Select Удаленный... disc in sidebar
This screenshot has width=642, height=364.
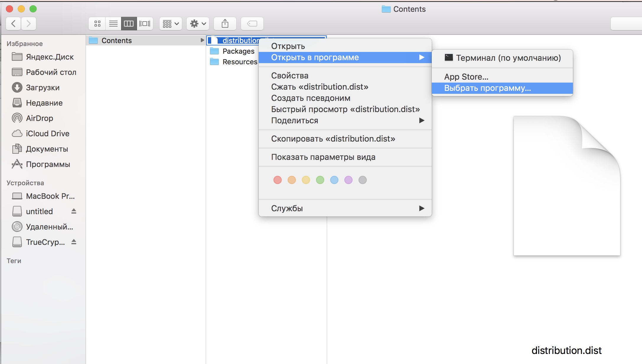43,227
